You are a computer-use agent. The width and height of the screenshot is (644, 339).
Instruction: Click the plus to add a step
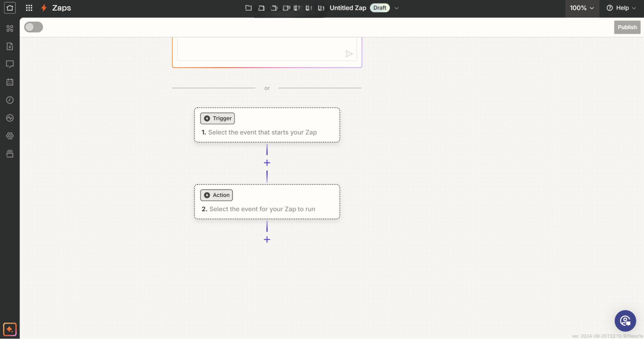[267, 163]
